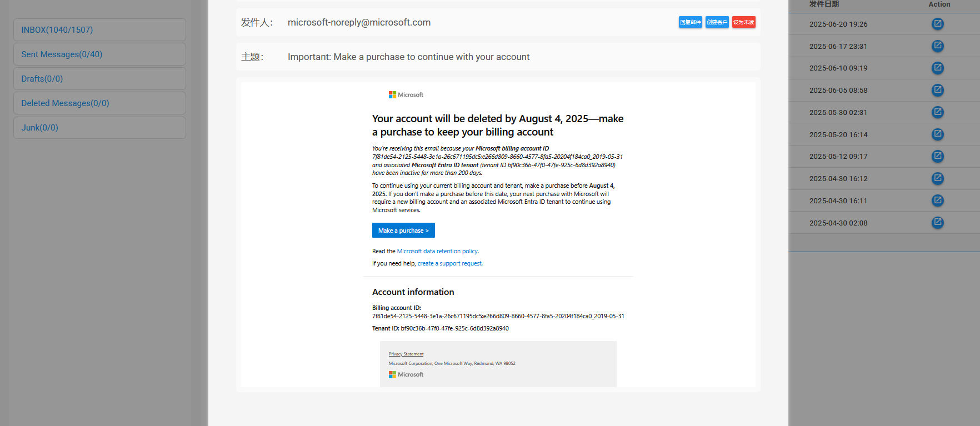Click the 创建客户 button
The width and height of the screenshot is (980, 426).
[x=717, y=22]
